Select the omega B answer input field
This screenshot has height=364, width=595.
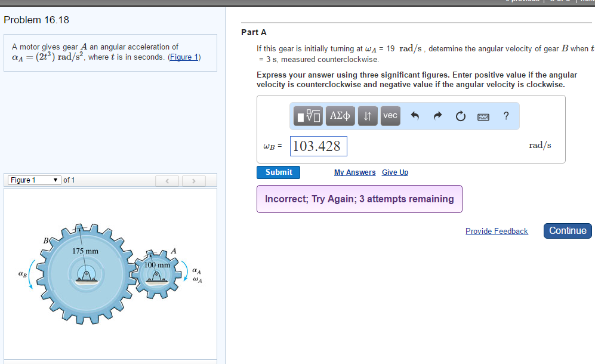[318, 146]
